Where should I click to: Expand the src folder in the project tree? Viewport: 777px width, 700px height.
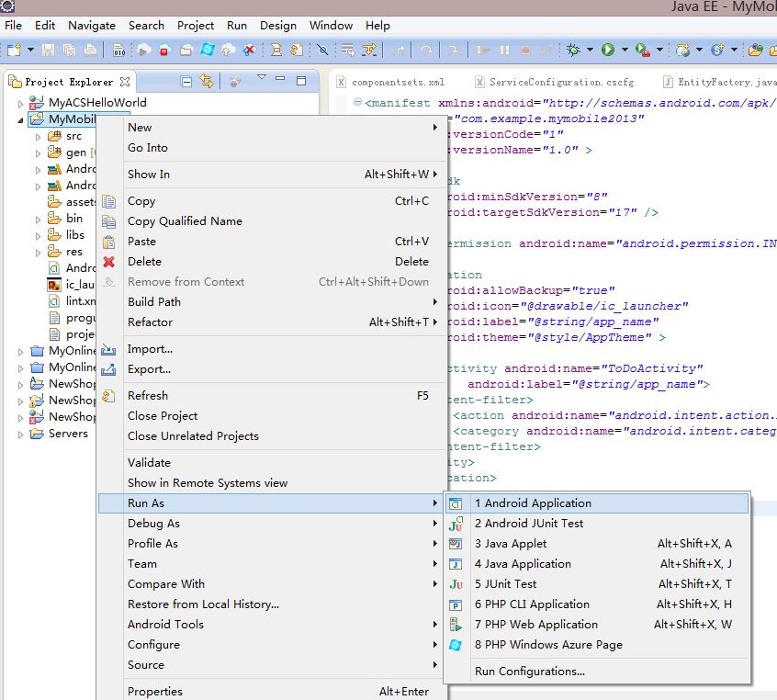pyautogui.click(x=38, y=136)
